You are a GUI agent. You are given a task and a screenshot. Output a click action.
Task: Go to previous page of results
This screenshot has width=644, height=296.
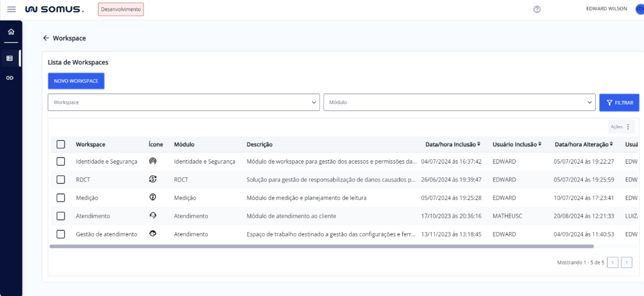pyautogui.click(x=613, y=262)
